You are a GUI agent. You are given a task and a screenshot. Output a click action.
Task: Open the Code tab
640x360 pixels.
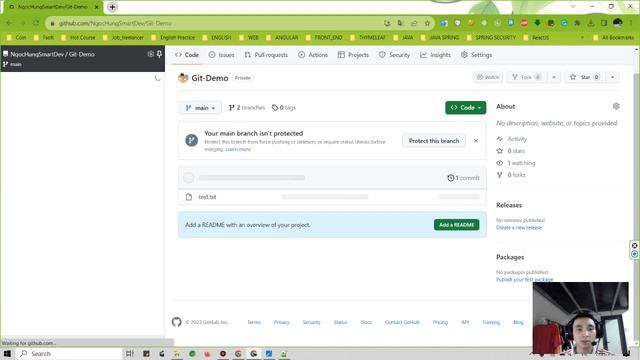[x=187, y=55]
